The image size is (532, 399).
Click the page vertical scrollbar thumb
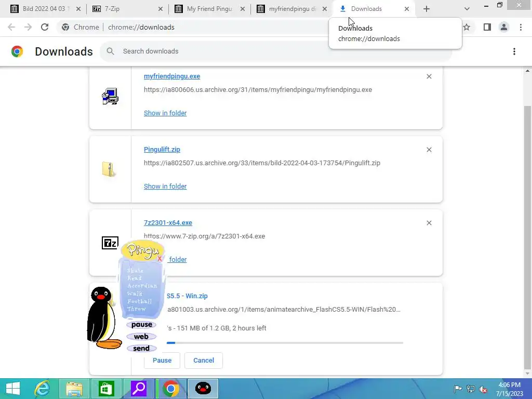click(527, 237)
